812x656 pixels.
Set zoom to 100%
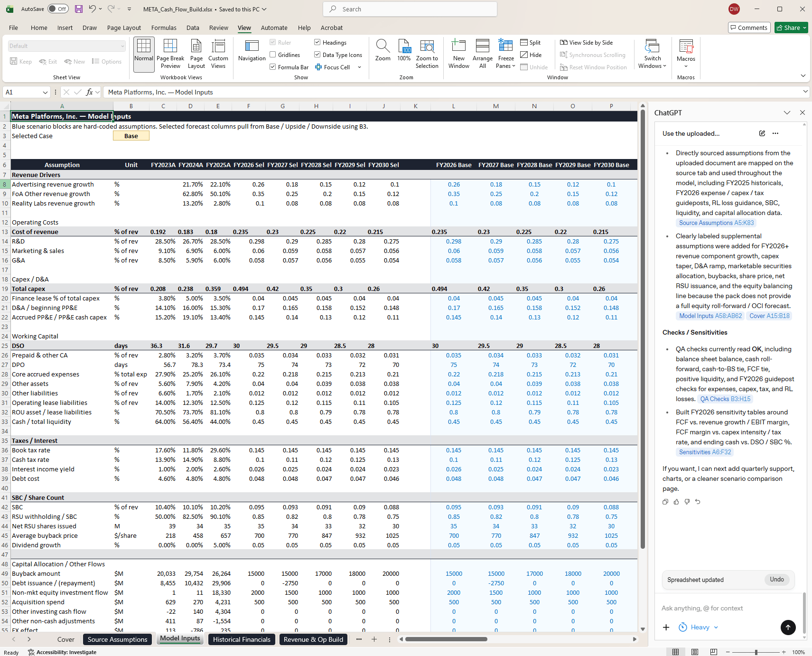click(x=404, y=51)
